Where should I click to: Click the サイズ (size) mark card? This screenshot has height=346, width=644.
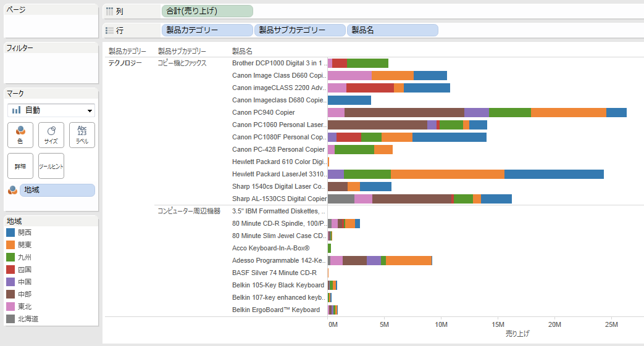pyautogui.click(x=51, y=135)
